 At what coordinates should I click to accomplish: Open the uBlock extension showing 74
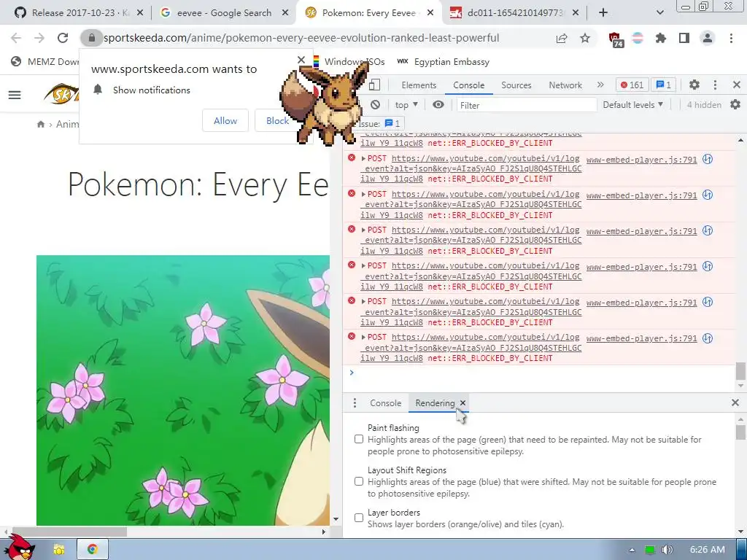click(616, 39)
